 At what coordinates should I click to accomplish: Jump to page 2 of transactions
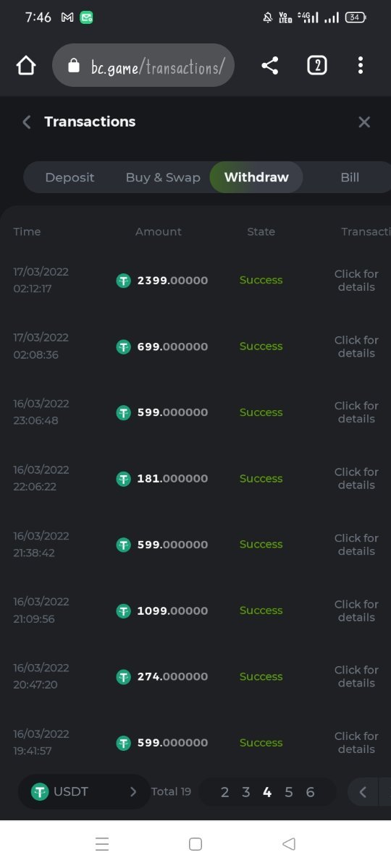pos(224,792)
